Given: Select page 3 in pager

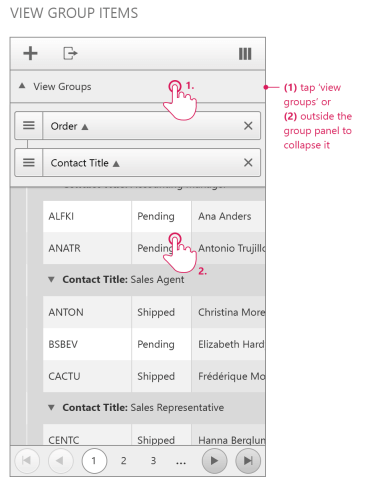Looking at the screenshot, I should [153, 461].
